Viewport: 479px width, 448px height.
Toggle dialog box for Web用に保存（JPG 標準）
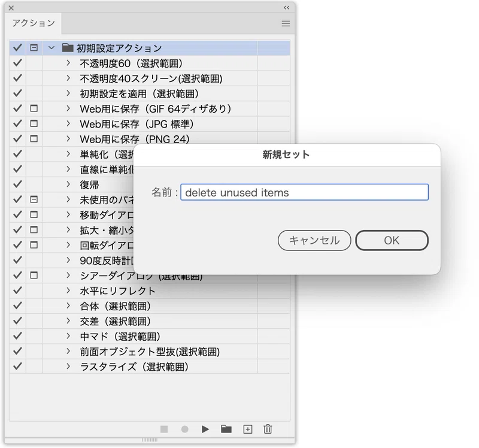click(34, 124)
